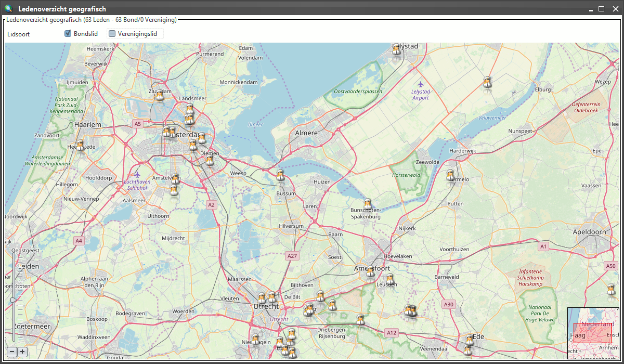624x364 pixels.
Task: Click the overview minimap of Nederland
Action: (x=593, y=333)
